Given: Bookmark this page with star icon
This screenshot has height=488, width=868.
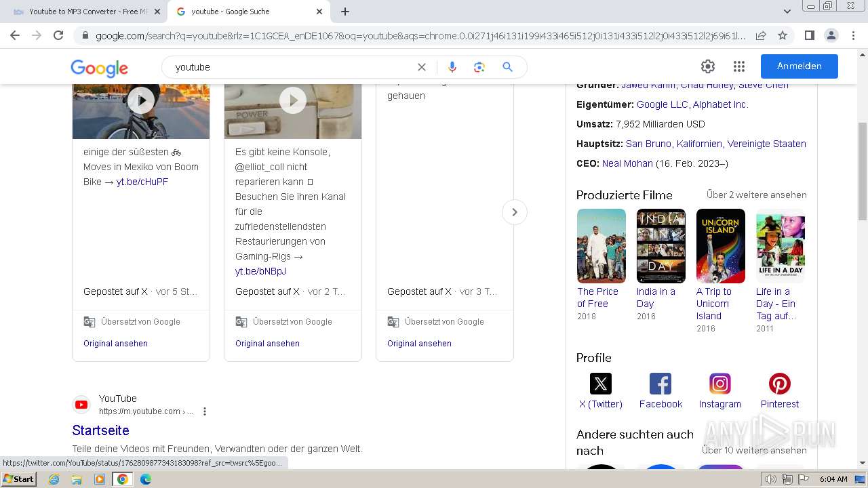Looking at the screenshot, I should (783, 35).
